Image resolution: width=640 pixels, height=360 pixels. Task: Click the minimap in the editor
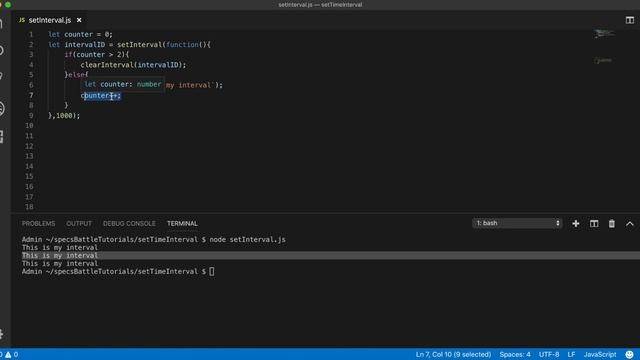click(x=604, y=47)
